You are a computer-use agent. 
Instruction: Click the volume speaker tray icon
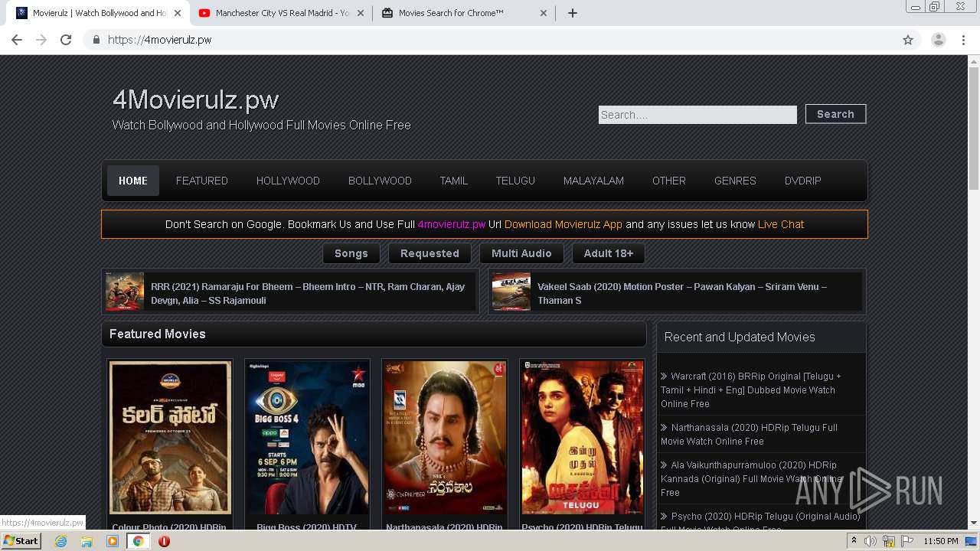[x=871, y=541]
